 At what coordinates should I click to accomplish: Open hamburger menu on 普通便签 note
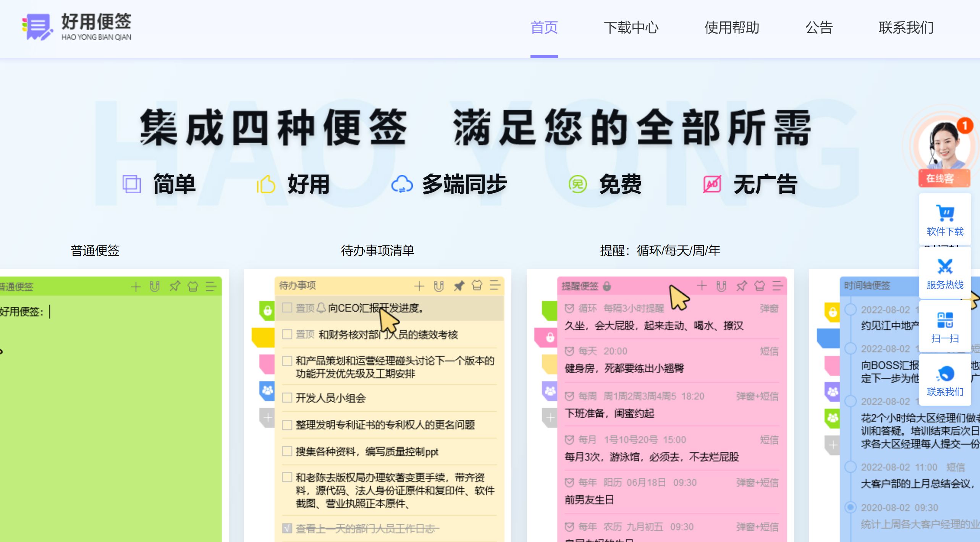coord(211,286)
